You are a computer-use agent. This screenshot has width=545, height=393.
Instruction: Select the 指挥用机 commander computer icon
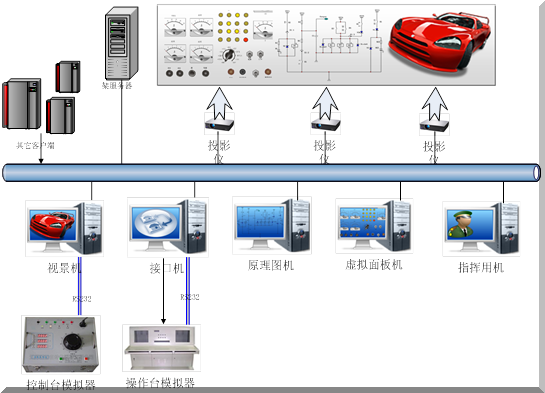point(481,229)
